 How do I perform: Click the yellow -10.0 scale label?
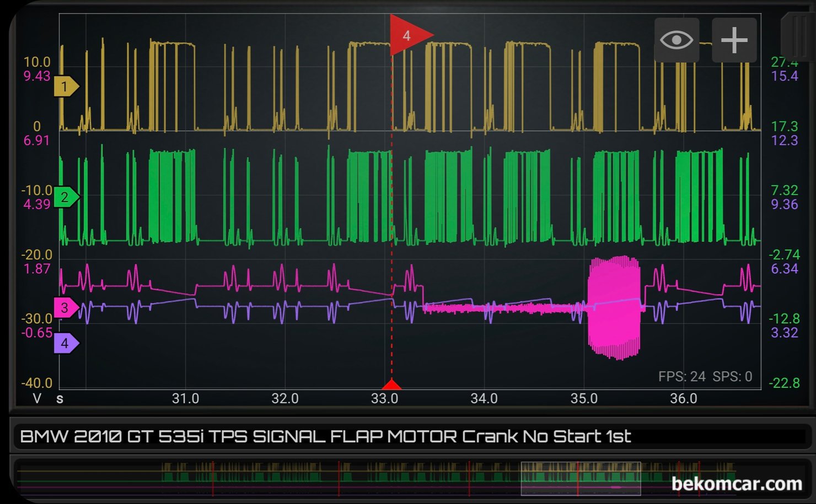pos(37,191)
